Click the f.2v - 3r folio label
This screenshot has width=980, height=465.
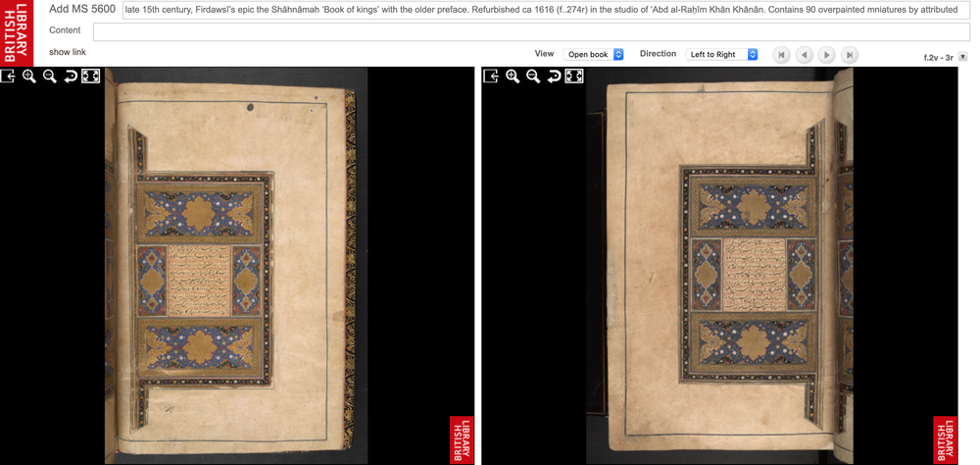[x=939, y=58]
